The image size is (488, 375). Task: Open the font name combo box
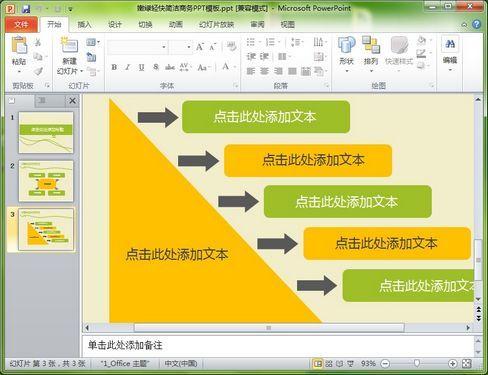click(x=137, y=47)
